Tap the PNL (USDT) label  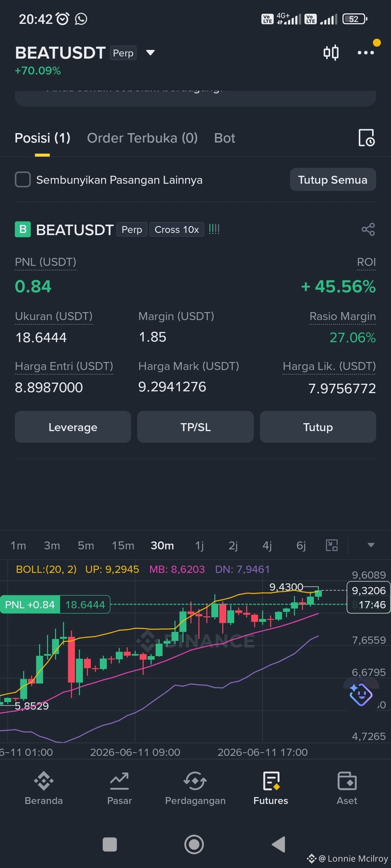46,262
